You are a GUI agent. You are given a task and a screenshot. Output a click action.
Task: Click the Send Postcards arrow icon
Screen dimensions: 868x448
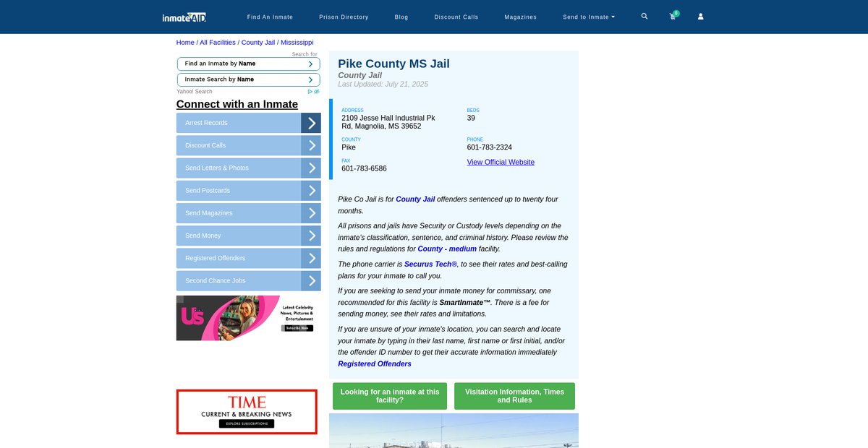click(311, 191)
